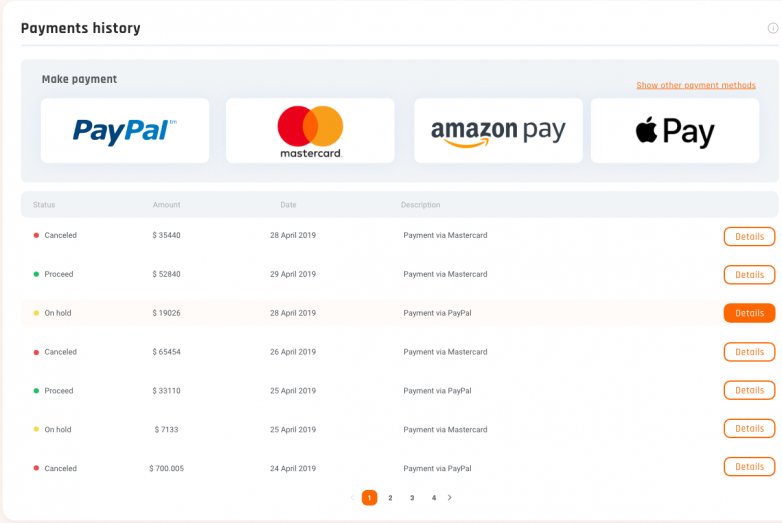Jump to page 4 of payments
This screenshot has width=782, height=523.
point(434,498)
